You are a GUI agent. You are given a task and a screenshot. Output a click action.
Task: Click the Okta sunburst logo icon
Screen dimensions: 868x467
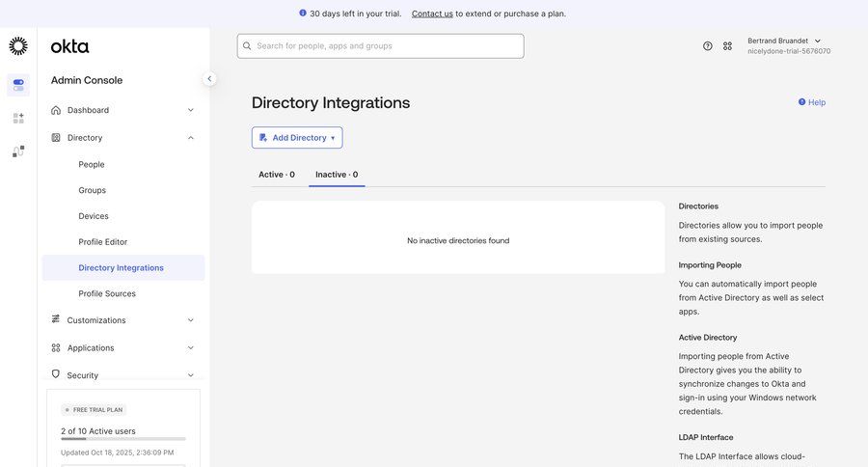18,46
